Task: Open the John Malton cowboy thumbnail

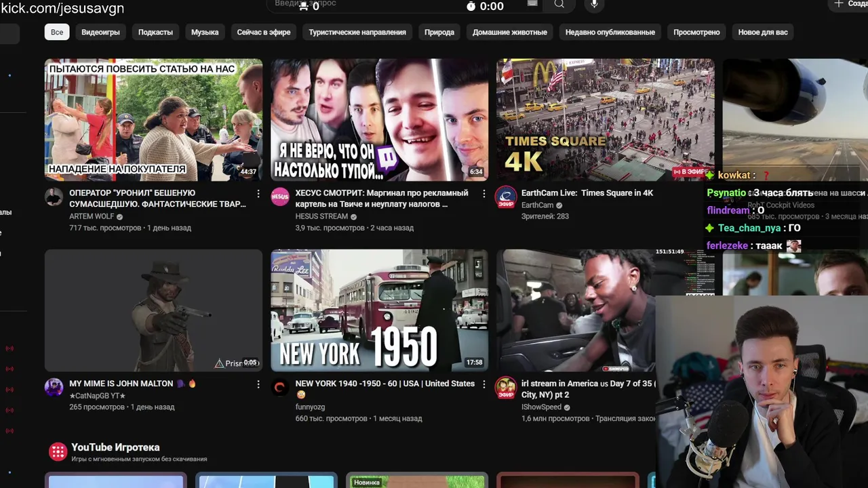Action: 153,310
